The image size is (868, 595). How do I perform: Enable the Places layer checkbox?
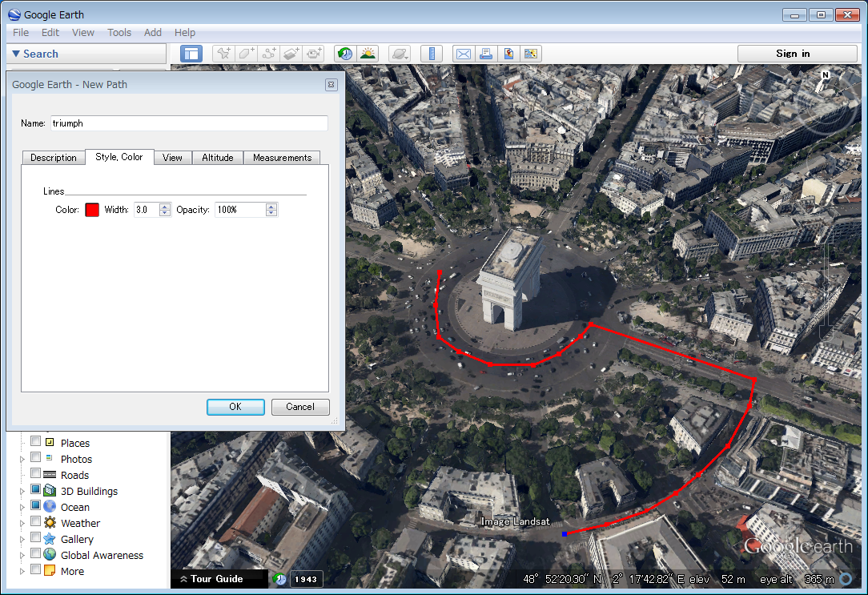pos(36,441)
